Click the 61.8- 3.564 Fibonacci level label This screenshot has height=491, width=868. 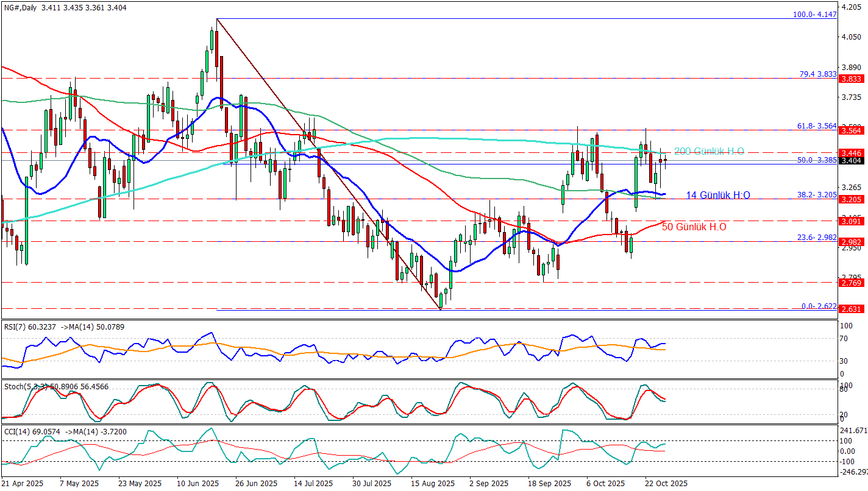[816, 126]
